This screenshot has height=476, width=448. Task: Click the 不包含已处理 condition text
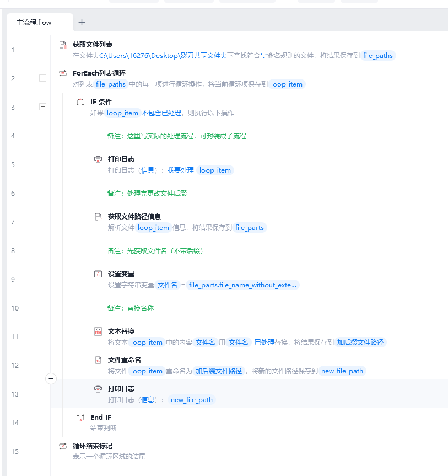click(x=161, y=113)
